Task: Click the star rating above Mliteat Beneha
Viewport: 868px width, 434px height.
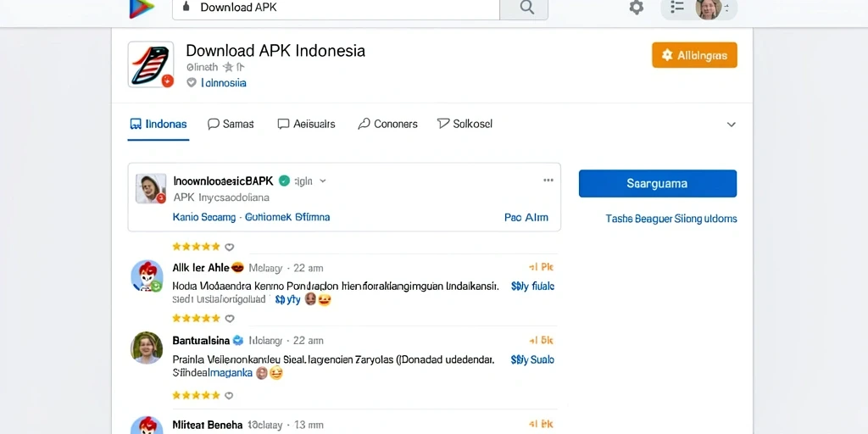Action: (x=196, y=395)
